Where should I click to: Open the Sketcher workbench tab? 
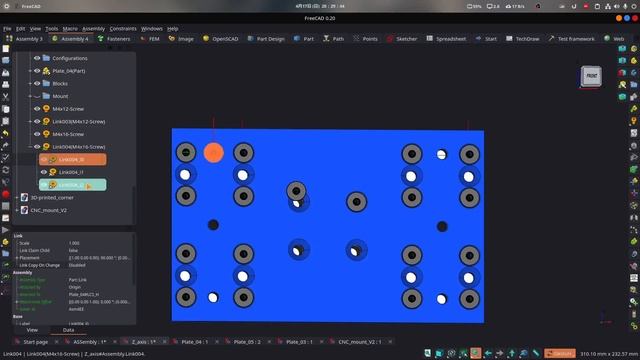(402, 39)
